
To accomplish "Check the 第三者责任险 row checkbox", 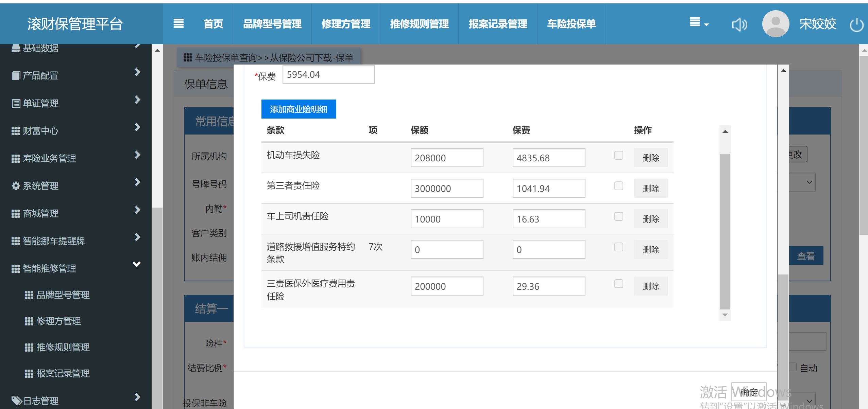I will point(618,186).
